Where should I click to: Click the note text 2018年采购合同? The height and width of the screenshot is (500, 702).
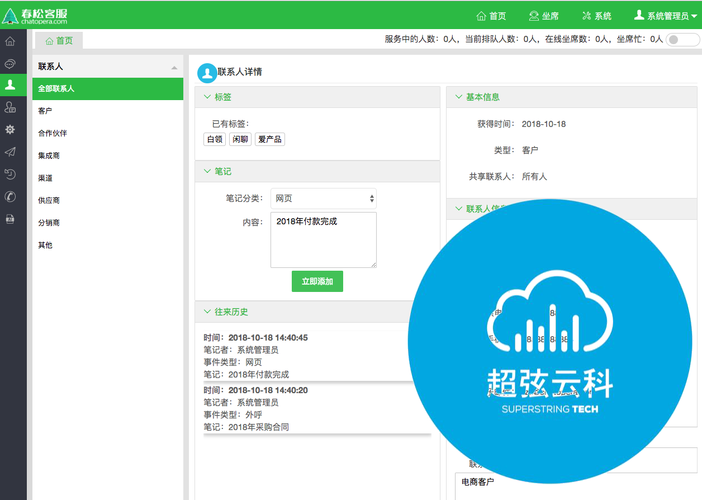pyautogui.click(x=259, y=427)
